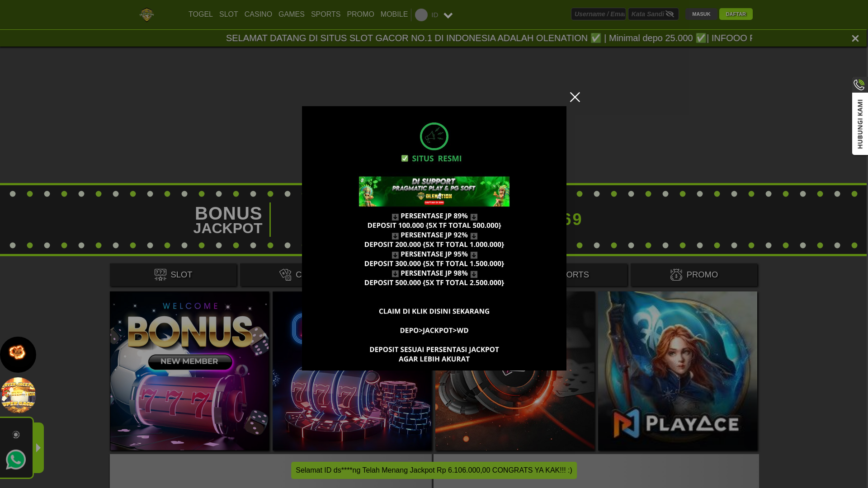Click the flaming round badge icon

(x=18, y=354)
